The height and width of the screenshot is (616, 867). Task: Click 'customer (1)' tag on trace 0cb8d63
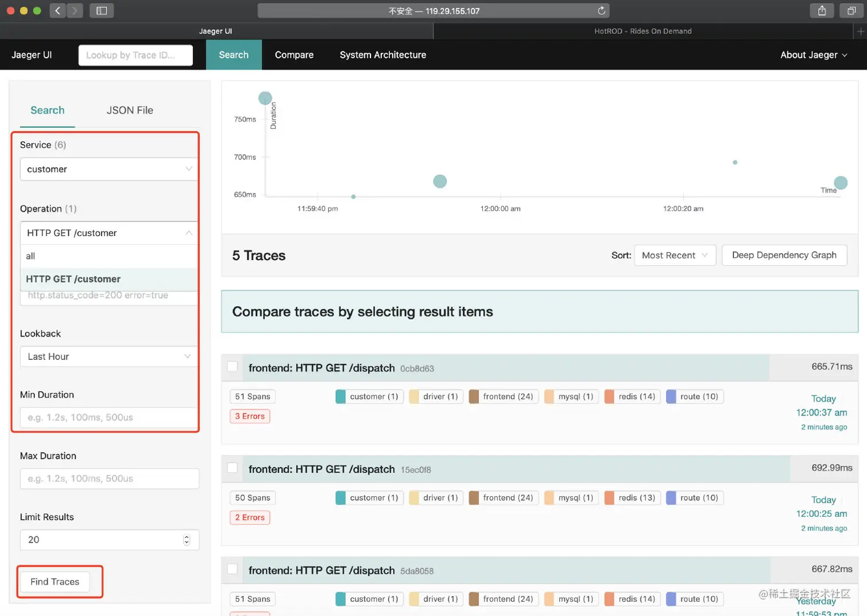pyautogui.click(x=370, y=397)
